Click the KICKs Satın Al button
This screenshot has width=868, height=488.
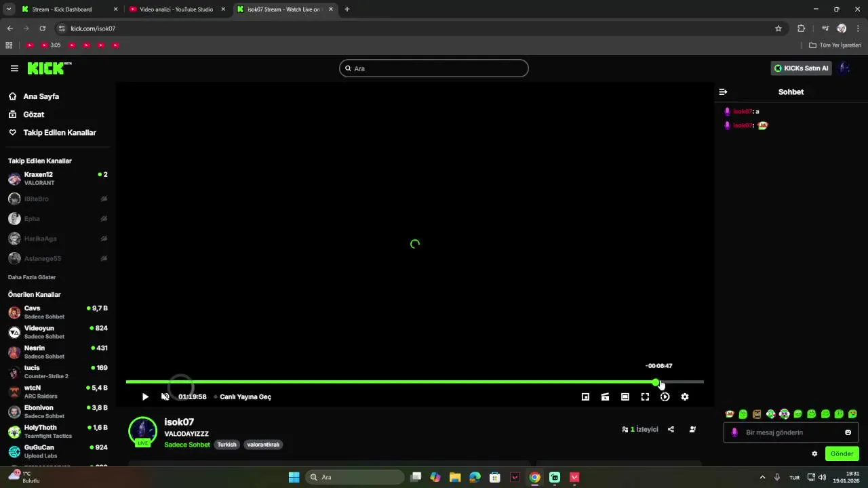(x=802, y=68)
